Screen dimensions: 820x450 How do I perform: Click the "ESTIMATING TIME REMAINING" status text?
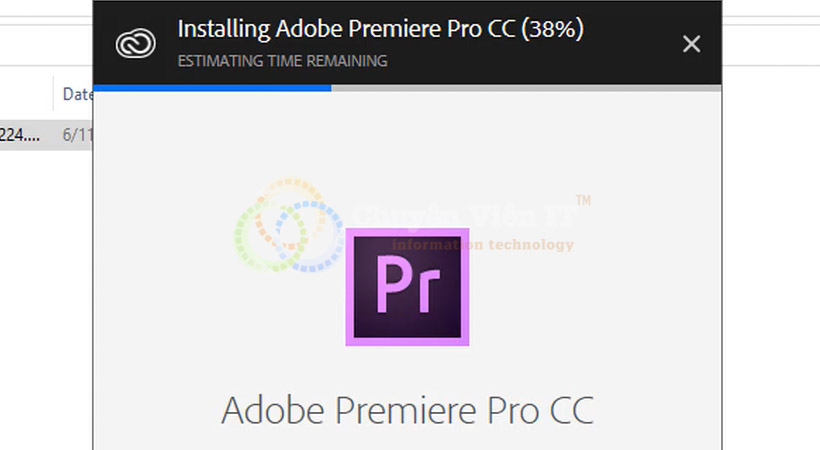pos(282,61)
